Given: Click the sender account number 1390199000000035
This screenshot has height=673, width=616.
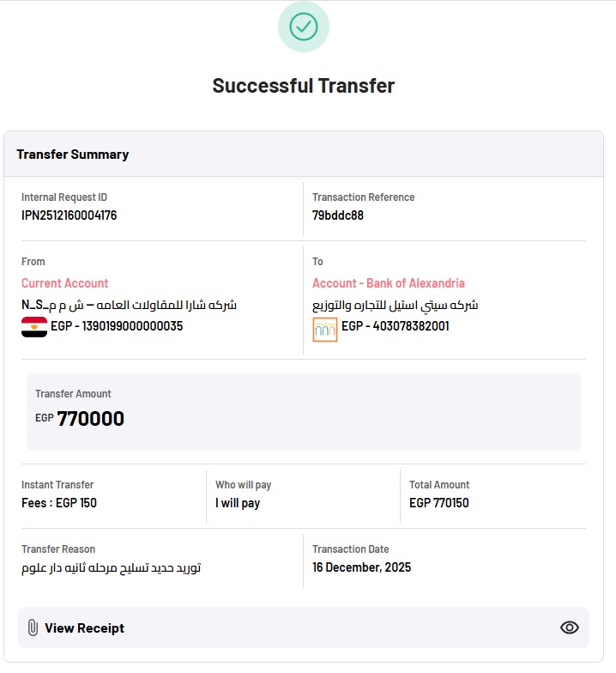Looking at the screenshot, I should coord(132,326).
